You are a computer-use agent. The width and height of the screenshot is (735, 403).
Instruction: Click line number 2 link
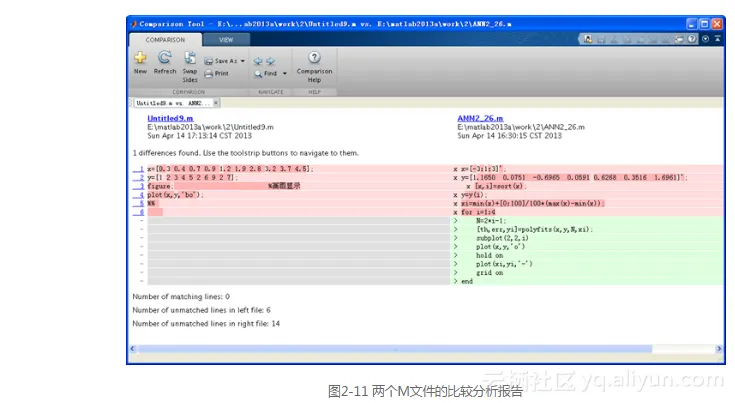click(x=139, y=178)
